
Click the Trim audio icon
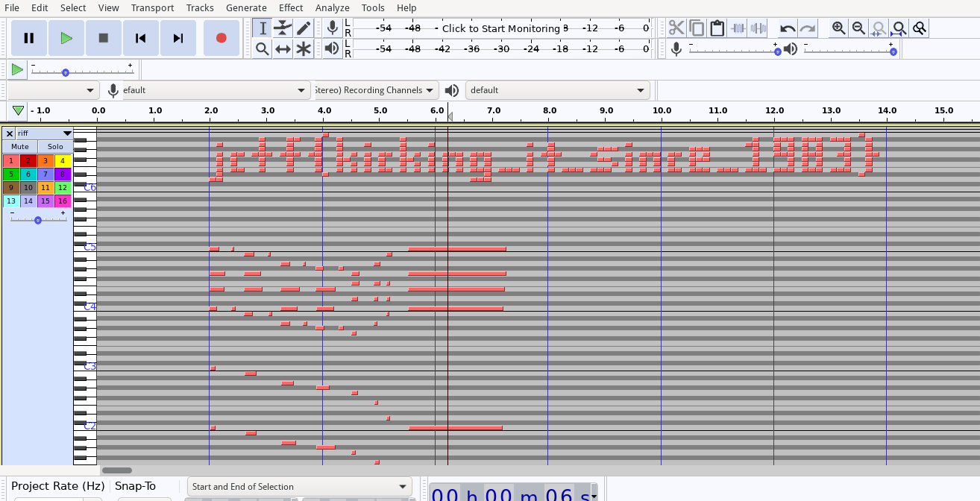click(738, 28)
